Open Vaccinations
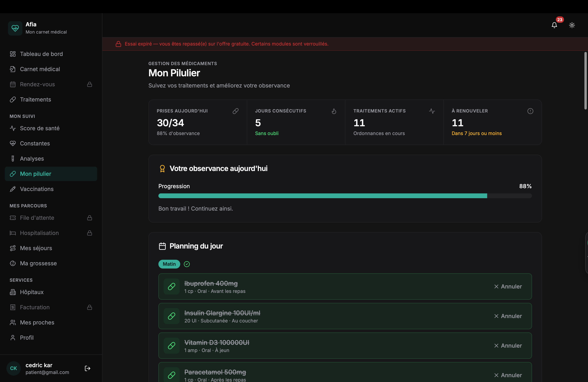 51,189
